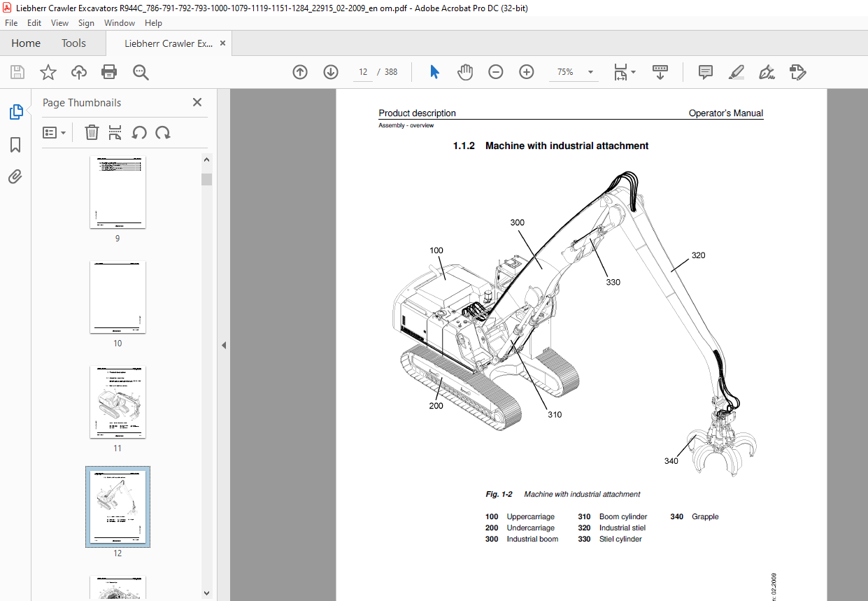Image resolution: width=868 pixels, height=601 pixels.
Task: Click the 'Machine with industrial attachment' heading
Action: point(567,146)
